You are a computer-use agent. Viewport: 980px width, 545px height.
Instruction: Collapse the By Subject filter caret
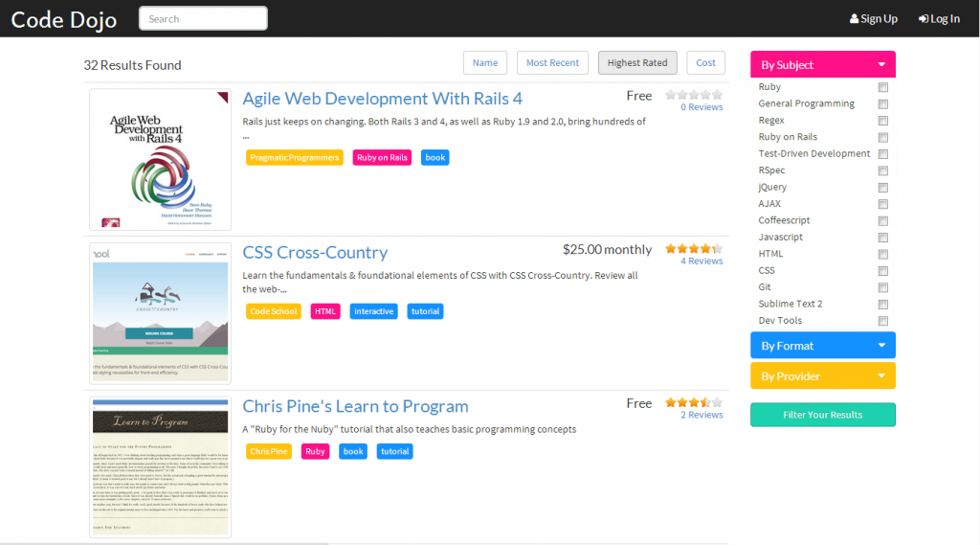[x=881, y=64]
